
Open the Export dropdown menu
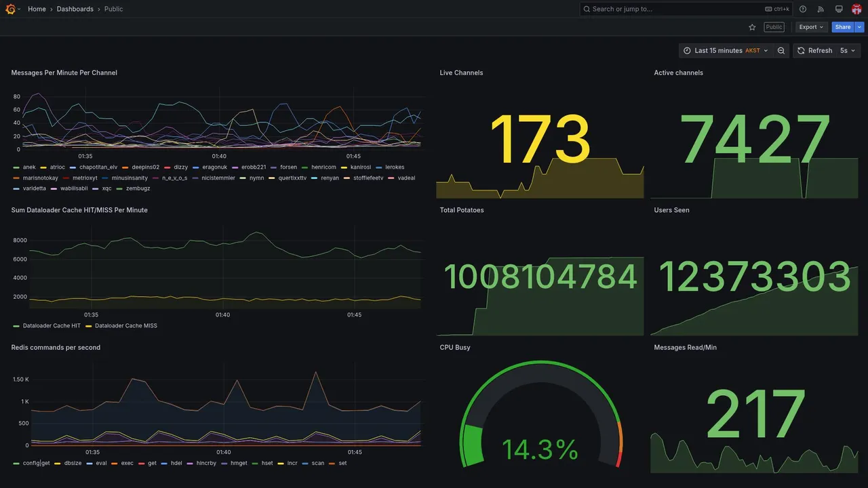[811, 27]
